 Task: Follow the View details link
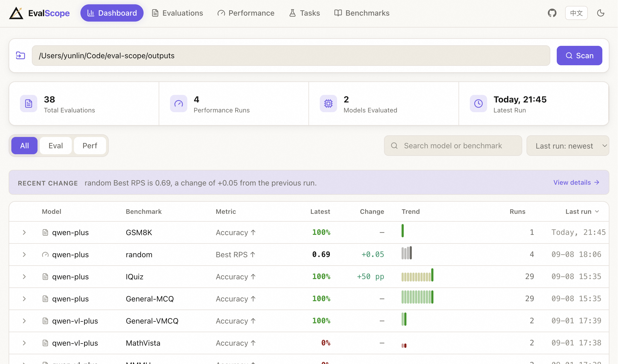point(576,183)
